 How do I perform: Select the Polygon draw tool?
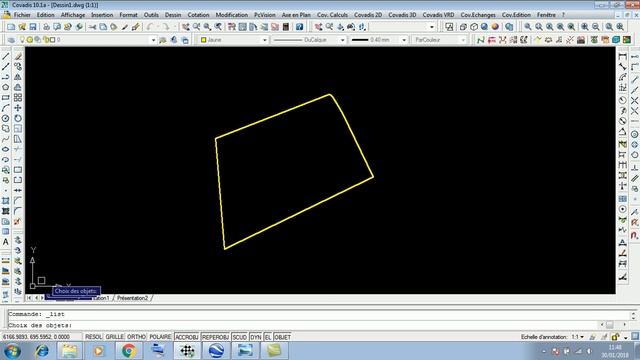pos(6,87)
